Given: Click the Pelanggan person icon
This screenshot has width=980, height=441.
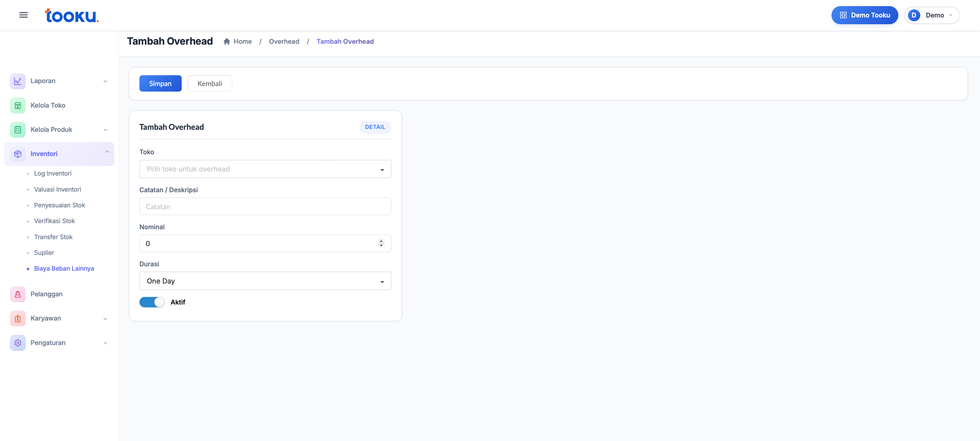Looking at the screenshot, I should point(17,294).
